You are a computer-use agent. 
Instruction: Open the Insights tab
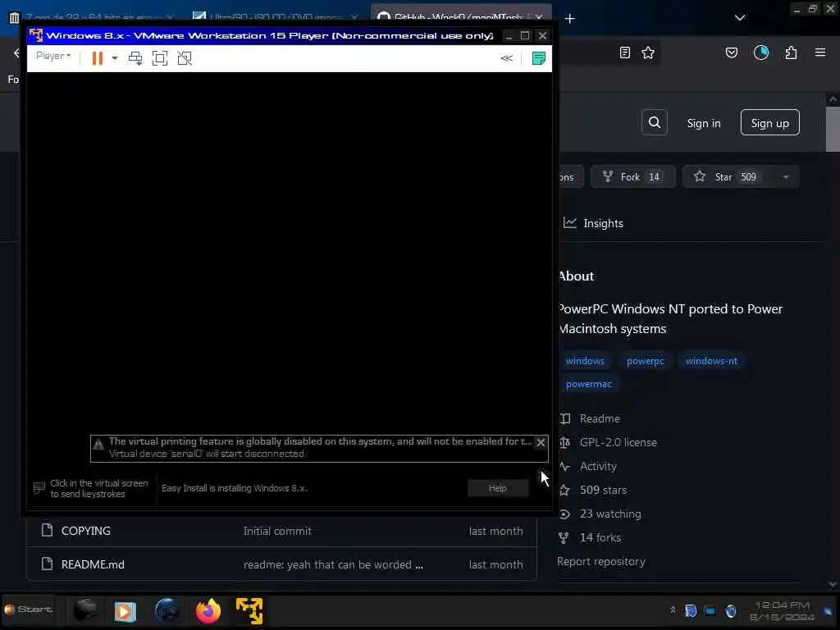pos(594,223)
